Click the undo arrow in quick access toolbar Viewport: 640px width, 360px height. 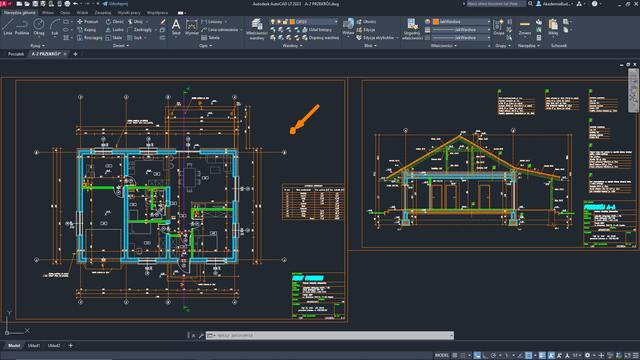[x=75, y=4]
